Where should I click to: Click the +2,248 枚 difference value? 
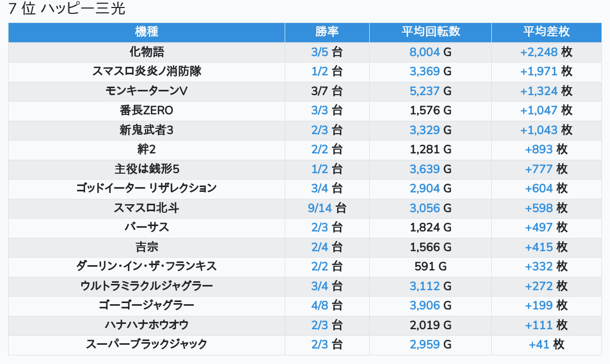(546, 52)
